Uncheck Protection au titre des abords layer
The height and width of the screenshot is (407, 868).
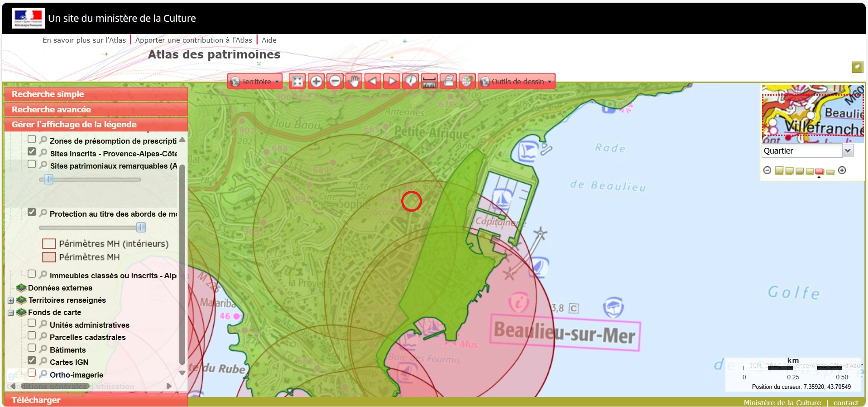pyautogui.click(x=32, y=212)
